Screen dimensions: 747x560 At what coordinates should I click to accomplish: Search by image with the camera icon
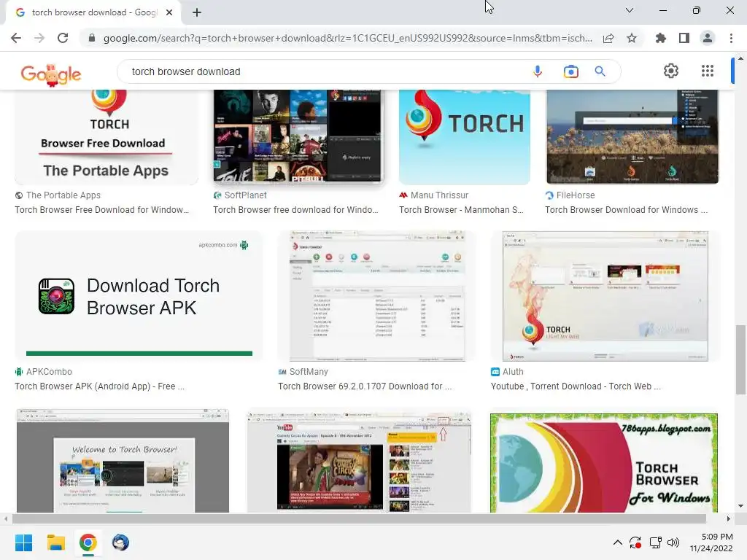click(570, 71)
